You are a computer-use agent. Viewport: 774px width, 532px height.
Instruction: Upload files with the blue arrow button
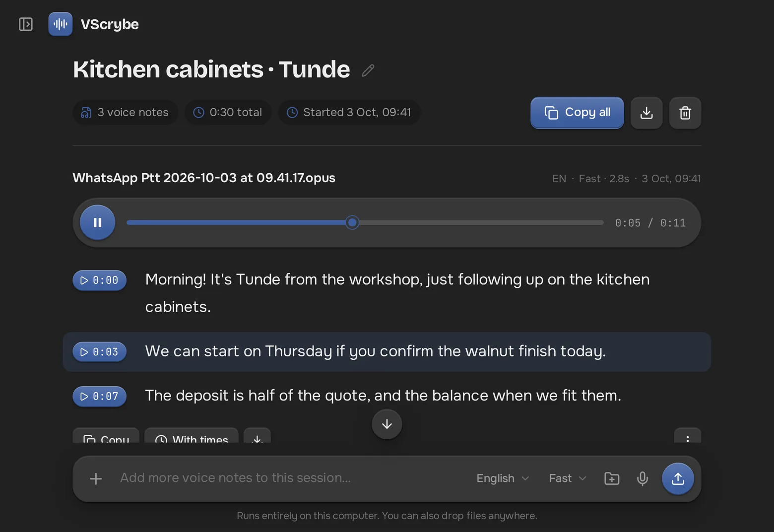click(x=678, y=478)
